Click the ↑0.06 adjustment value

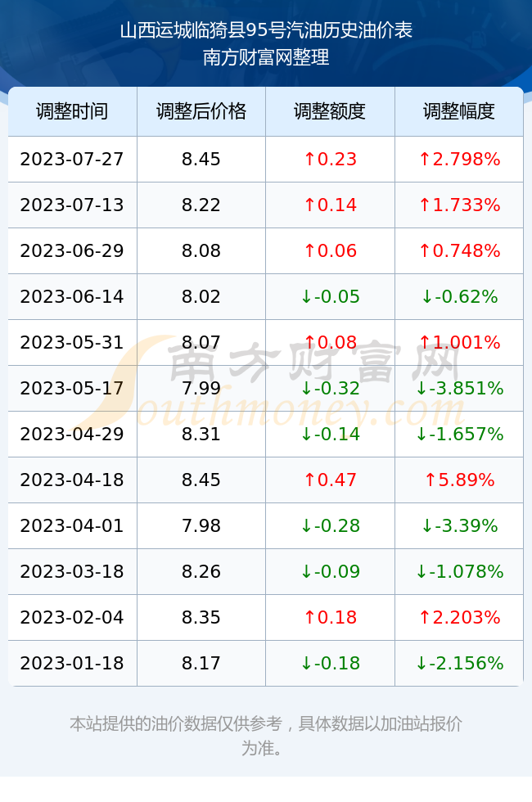coord(330,250)
